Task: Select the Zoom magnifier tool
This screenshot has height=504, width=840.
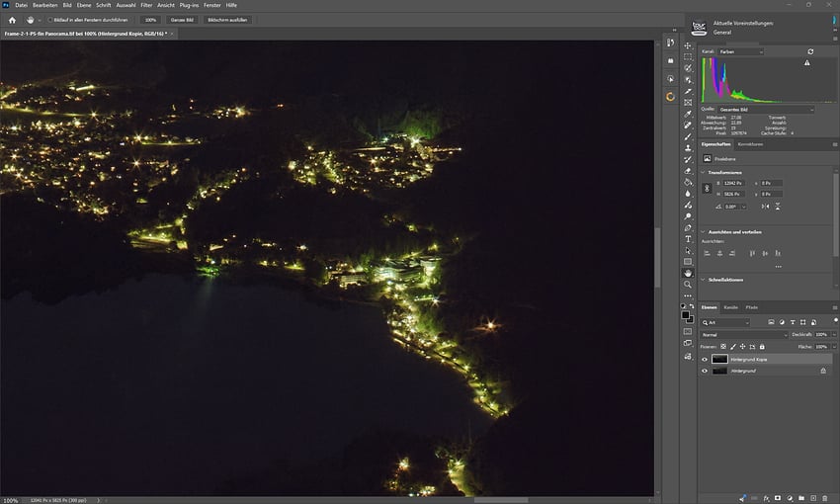Action: click(688, 285)
